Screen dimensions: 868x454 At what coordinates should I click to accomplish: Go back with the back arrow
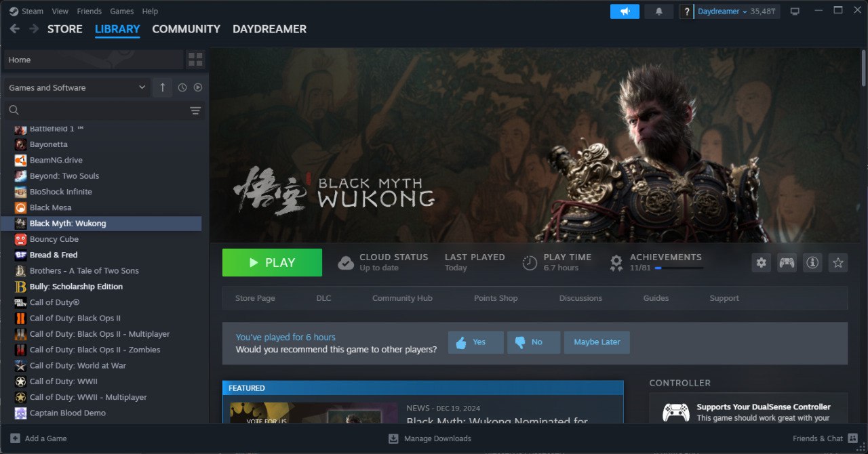(14, 29)
